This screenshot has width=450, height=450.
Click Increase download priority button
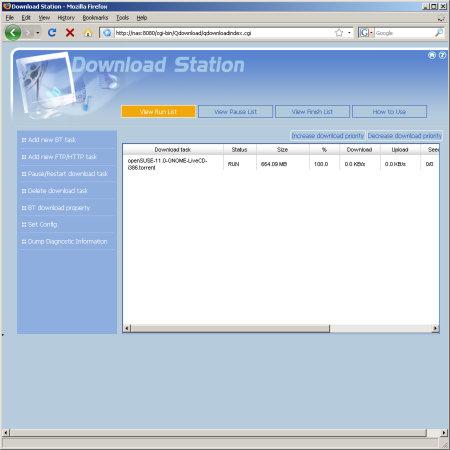click(x=328, y=136)
